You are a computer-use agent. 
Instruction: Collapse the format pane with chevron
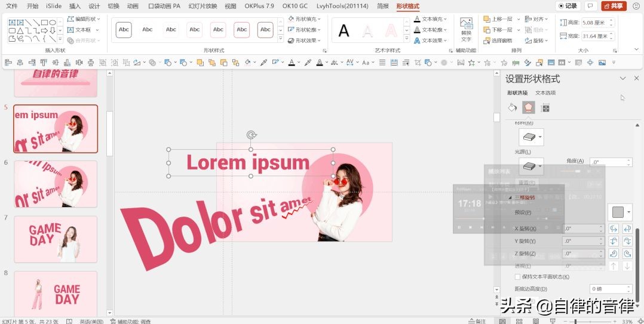coord(622,78)
